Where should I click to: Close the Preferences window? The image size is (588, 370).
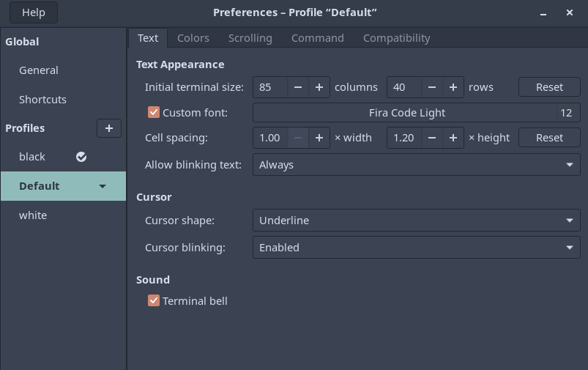[569, 12]
